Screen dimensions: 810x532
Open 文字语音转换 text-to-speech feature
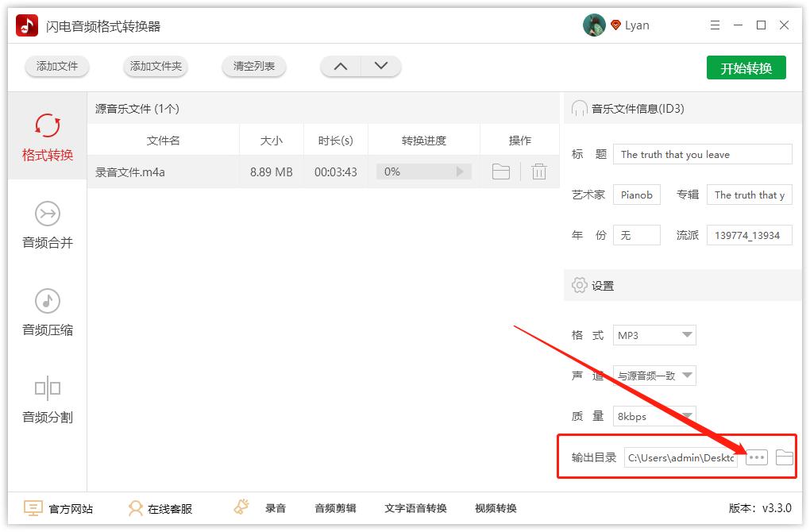pos(415,508)
